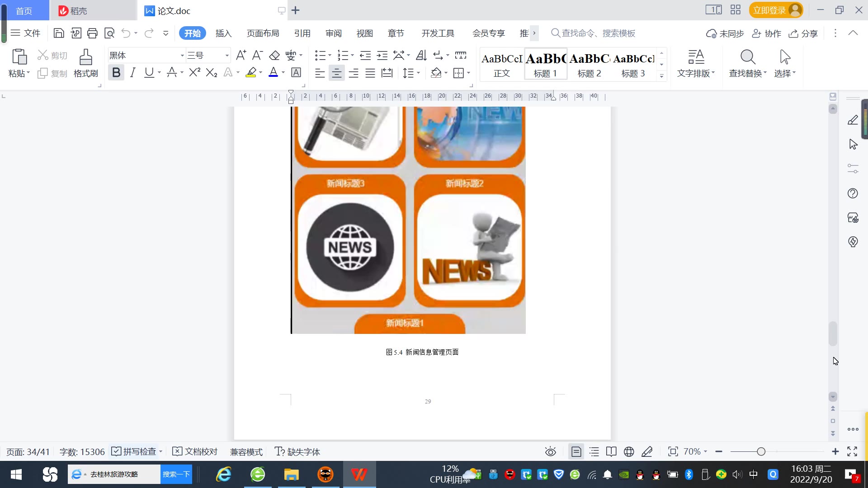
Task: Switch to web layout view icon
Action: (629, 451)
